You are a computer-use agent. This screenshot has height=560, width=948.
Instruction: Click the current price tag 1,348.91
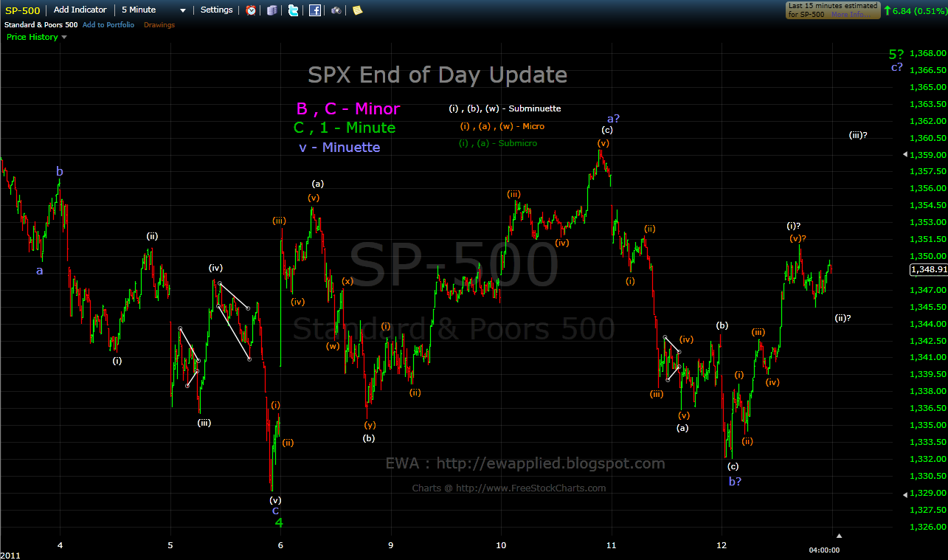pos(929,270)
